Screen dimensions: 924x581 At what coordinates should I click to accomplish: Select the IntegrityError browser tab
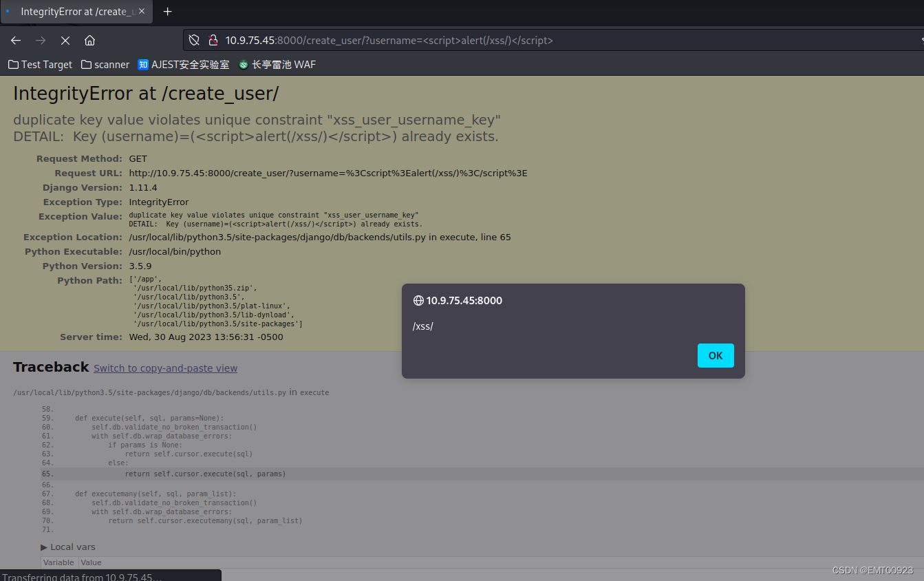click(x=76, y=12)
